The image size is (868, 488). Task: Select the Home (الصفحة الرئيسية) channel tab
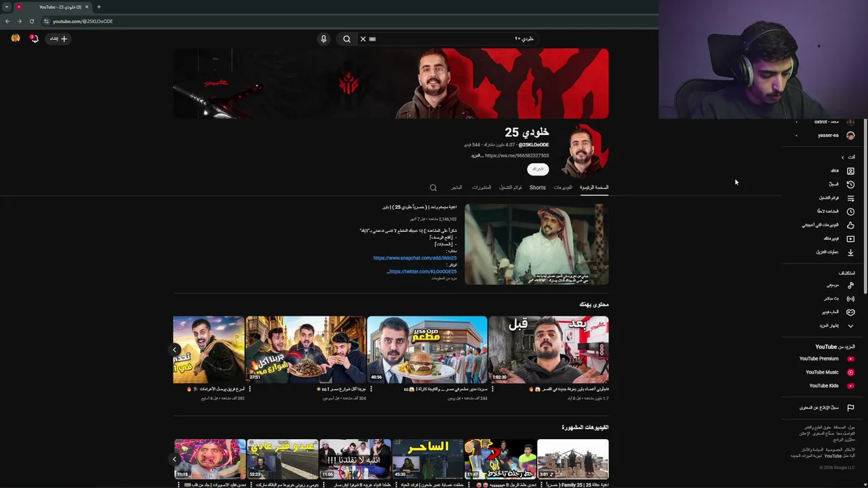[594, 188]
